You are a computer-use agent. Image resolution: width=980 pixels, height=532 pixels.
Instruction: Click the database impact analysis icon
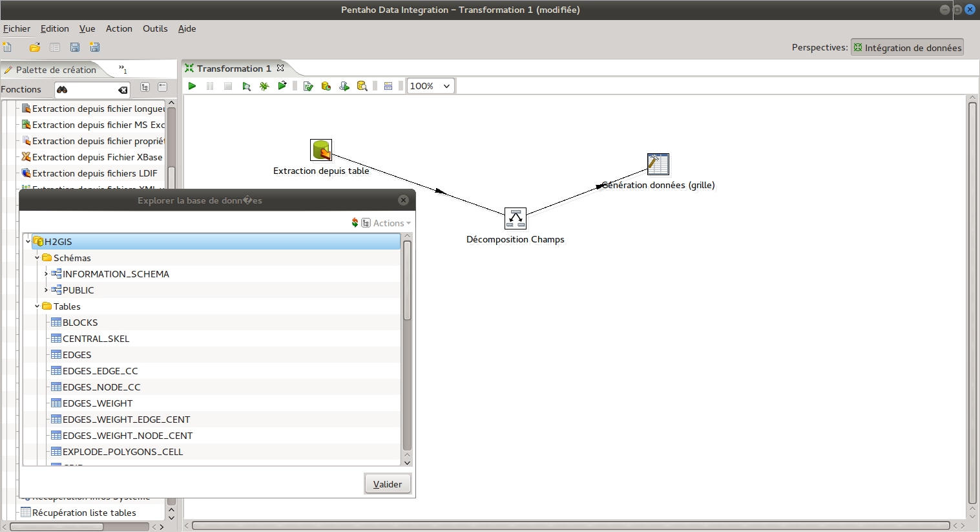point(326,86)
